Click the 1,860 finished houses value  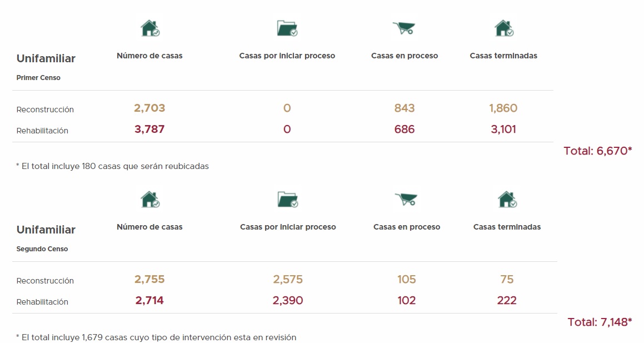click(503, 108)
